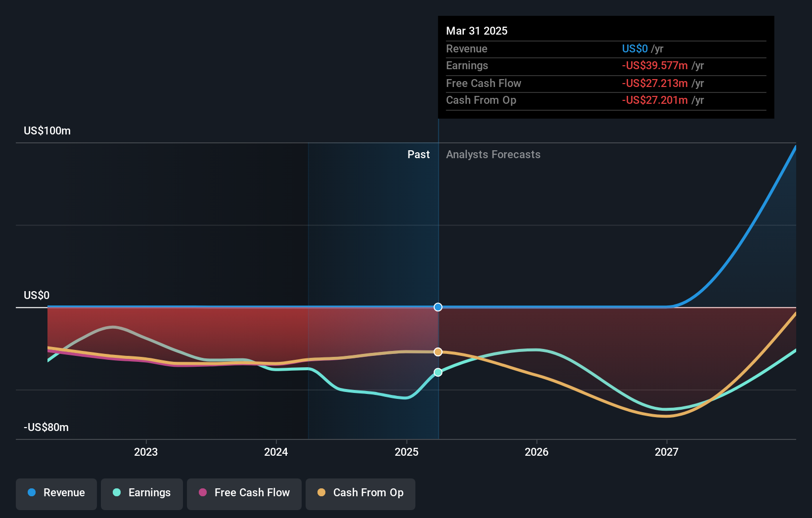The width and height of the screenshot is (812, 518).
Task: Click the Revenue value US$0 in tooltip
Action: (635, 48)
